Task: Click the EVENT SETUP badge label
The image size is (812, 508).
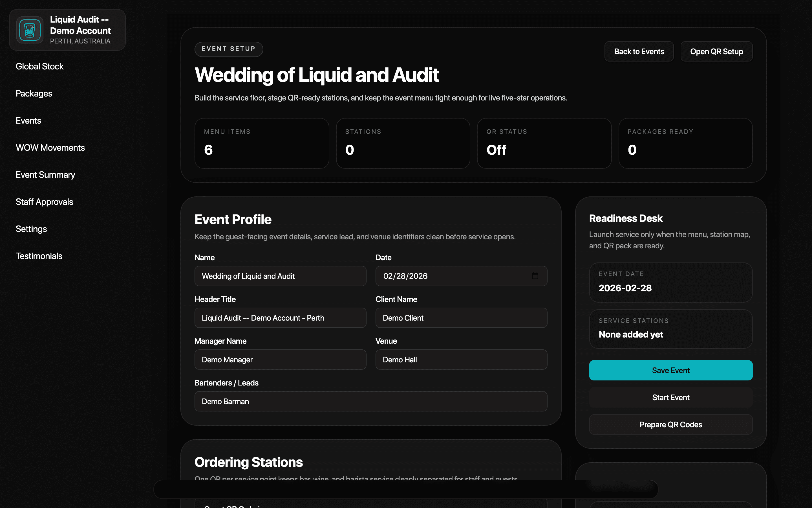Action: click(x=228, y=49)
